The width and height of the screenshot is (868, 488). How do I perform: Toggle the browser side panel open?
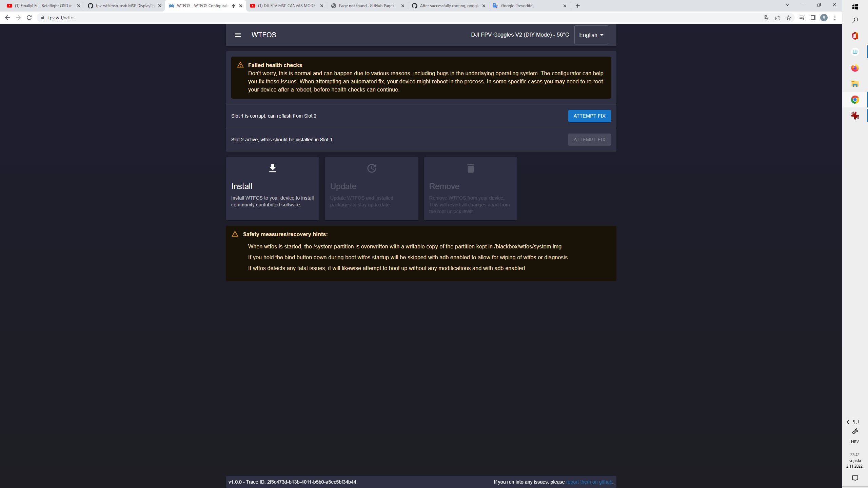(x=813, y=17)
